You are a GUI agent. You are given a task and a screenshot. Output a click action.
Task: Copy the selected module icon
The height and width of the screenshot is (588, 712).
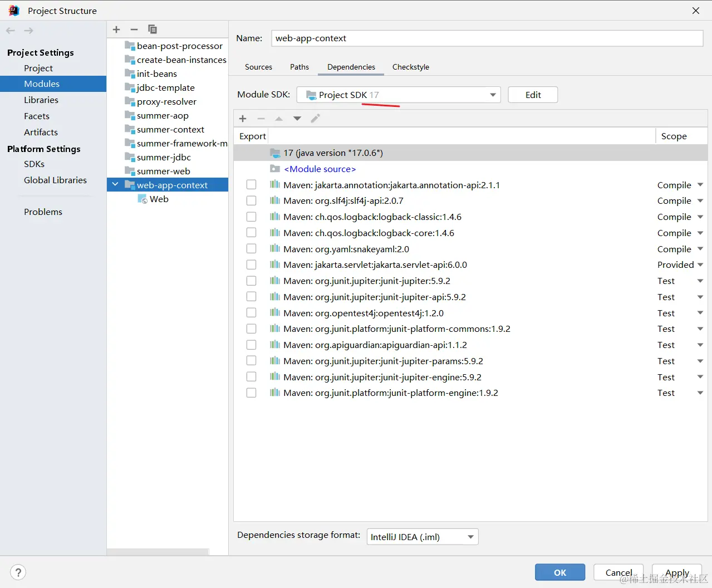coord(152,30)
